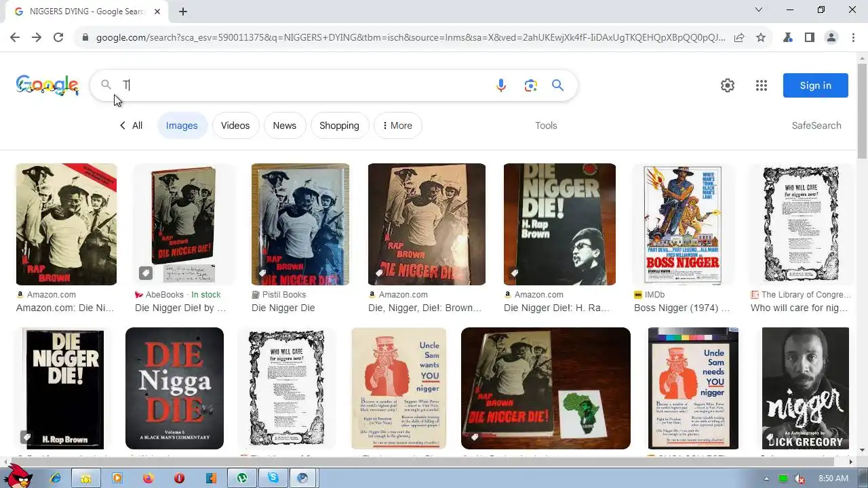Click the scroll right arrow
This screenshot has height=488, width=868.
[851, 462]
